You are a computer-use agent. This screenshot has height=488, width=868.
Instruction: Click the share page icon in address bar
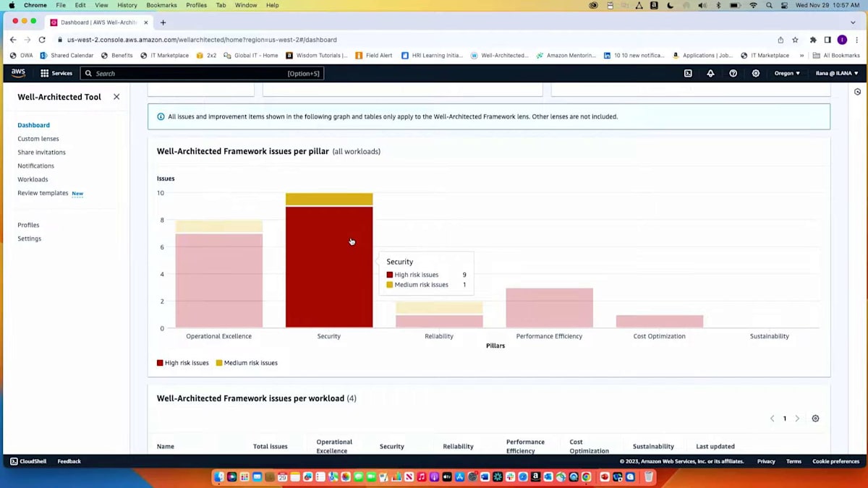(x=780, y=40)
